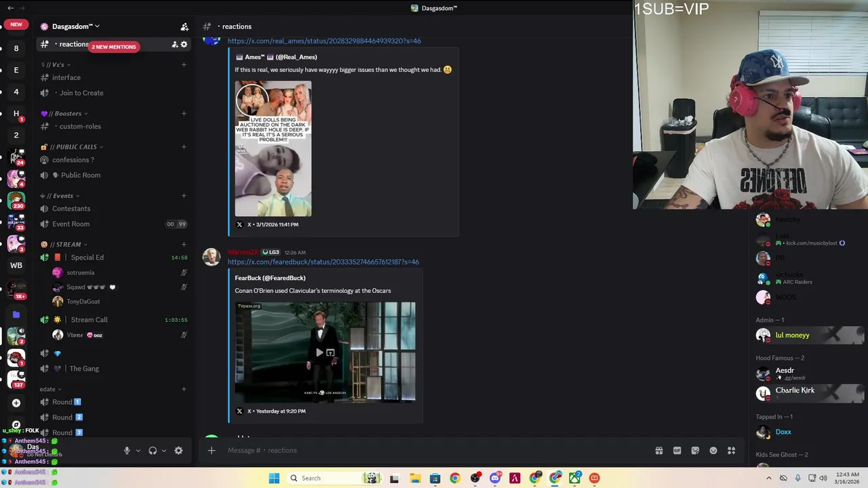The height and width of the screenshot is (488, 868).
Task: Toggle headphone deafen in user panel
Action: [153, 451]
